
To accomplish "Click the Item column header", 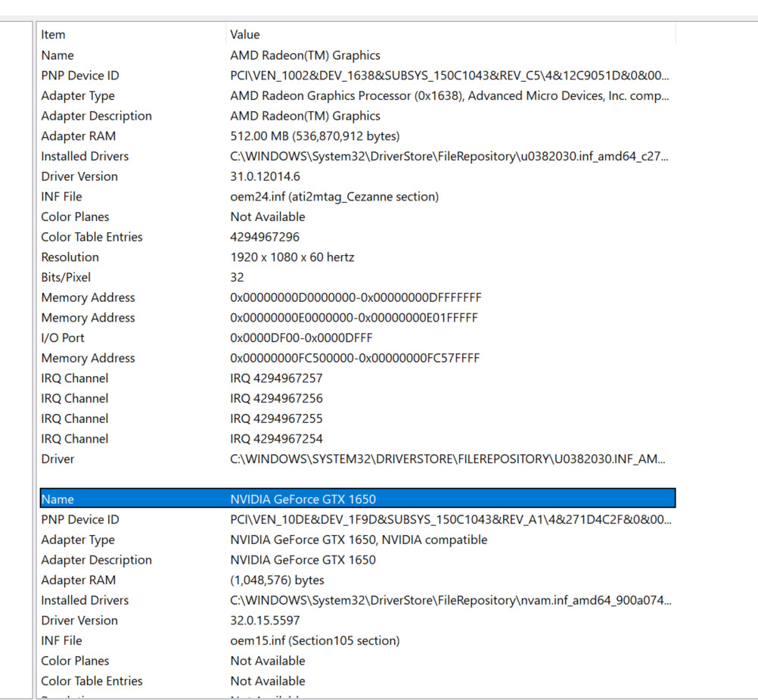I will (x=132, y=35).
